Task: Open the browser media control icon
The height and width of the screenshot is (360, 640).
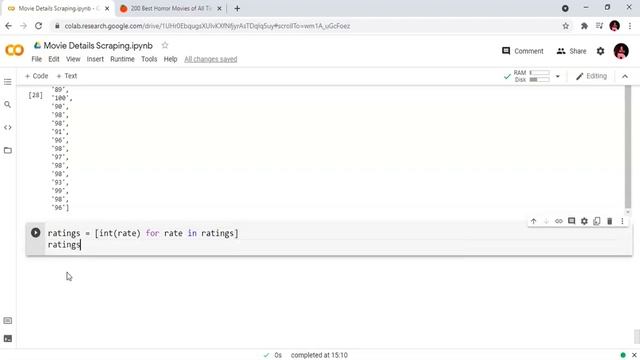Action: 599,26
